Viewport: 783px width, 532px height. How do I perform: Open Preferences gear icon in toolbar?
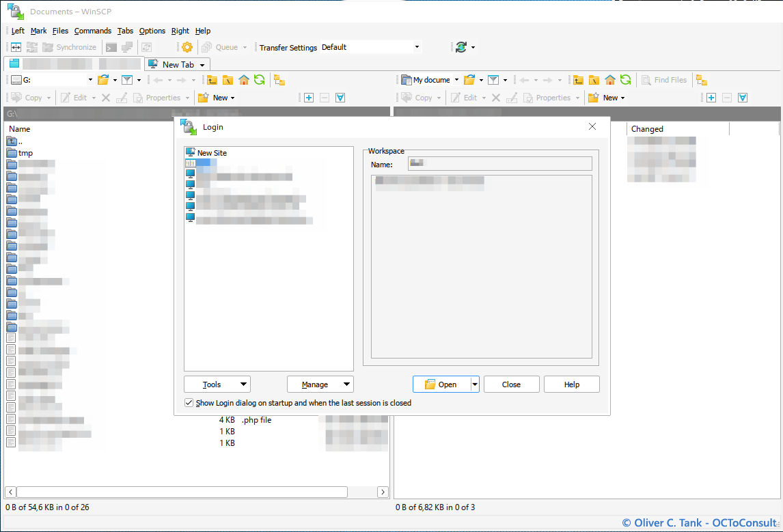[x=187, y=47]
